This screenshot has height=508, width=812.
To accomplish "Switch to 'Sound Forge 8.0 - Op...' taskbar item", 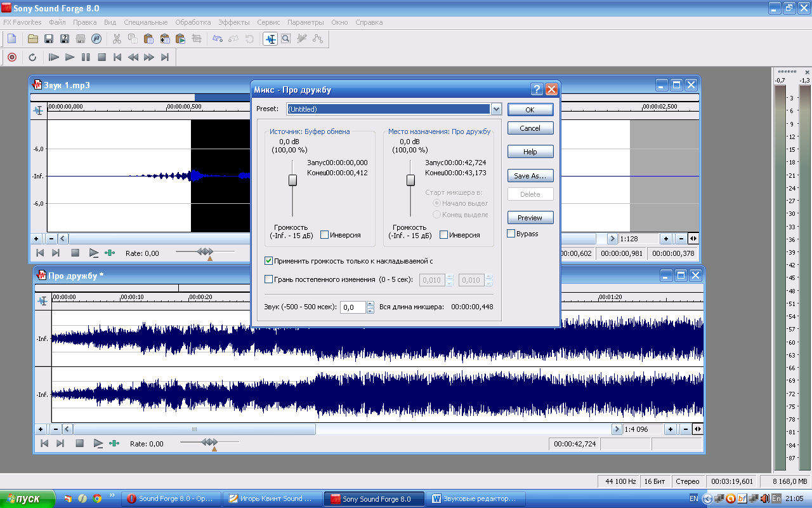I will pyautogui.click(x=171, y=499).
